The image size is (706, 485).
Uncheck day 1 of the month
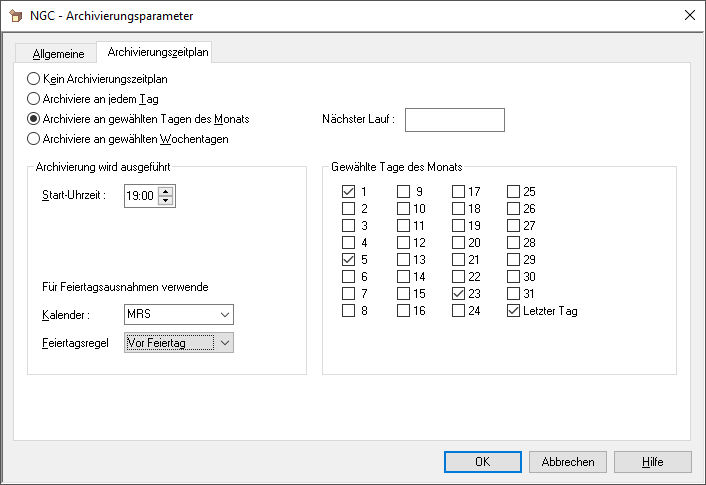[x=349, y=191]
